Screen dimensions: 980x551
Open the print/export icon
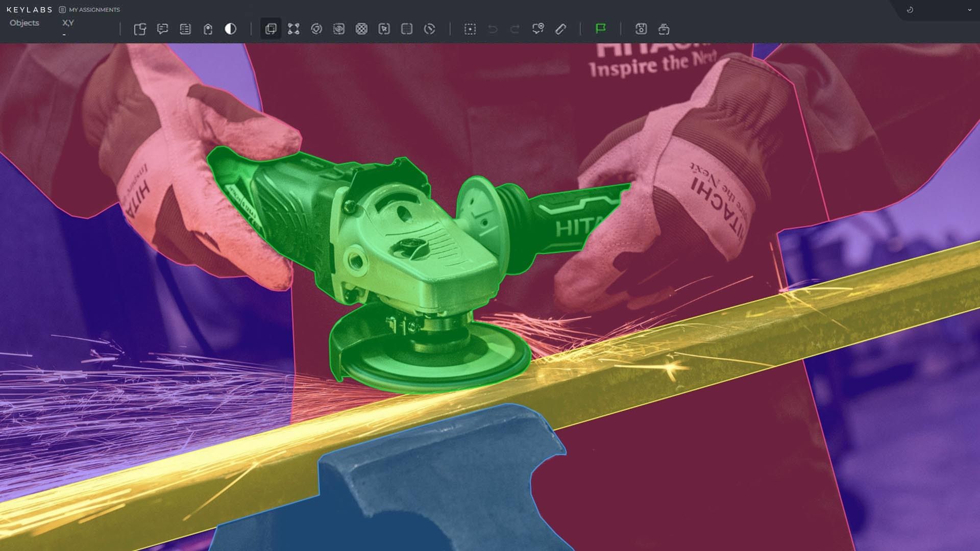pos(665,29)
